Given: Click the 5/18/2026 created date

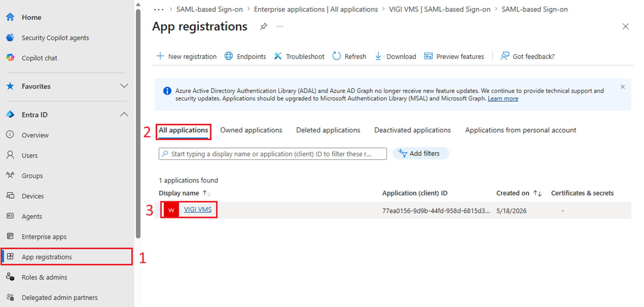Looking at the screenshot, I should 511,211.
